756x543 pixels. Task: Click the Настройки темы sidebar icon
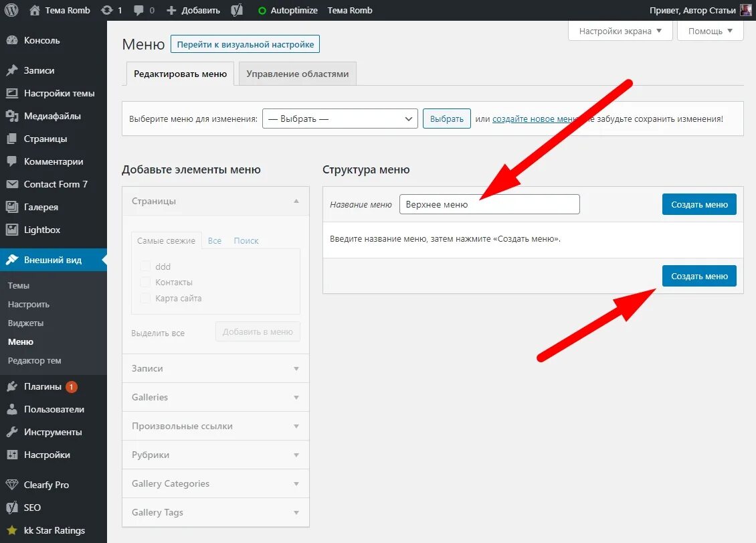[x=12, y=93]
